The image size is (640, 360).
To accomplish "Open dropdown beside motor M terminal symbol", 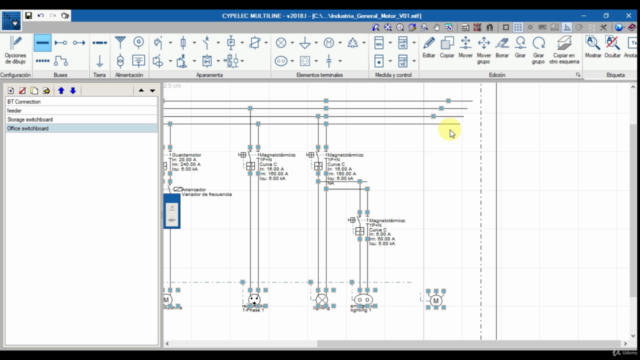I will [x=340, y=42].
